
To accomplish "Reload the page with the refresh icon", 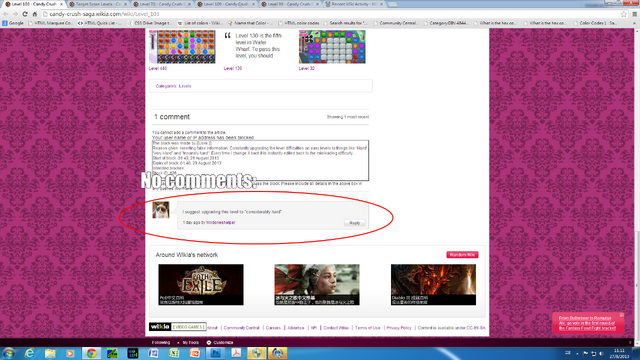I will pyautogui.click(x=25, y=14).
